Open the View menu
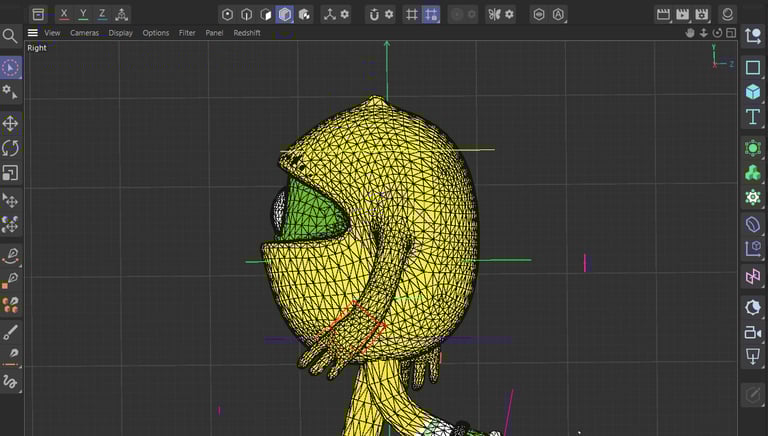768x436 pixels. tap(52, 33)
